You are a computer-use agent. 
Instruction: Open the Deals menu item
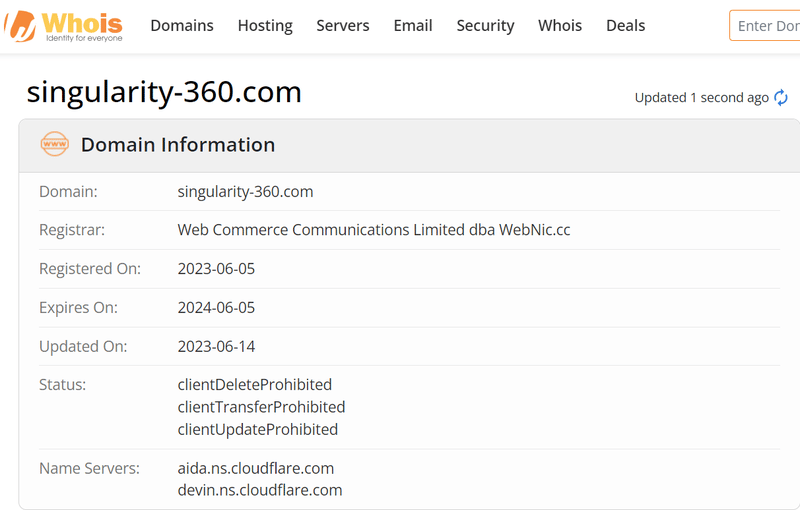point(626,26)
